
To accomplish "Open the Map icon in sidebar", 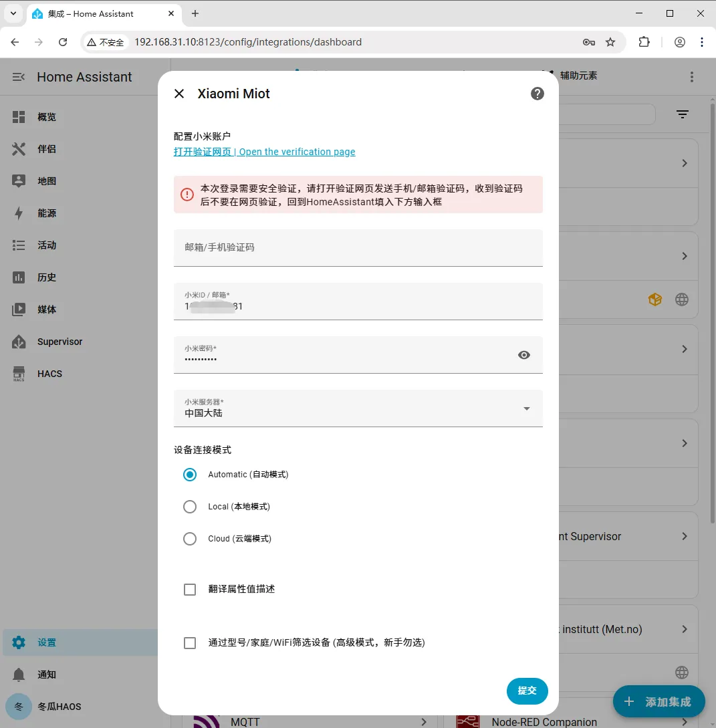I will (x=19, y=181).
